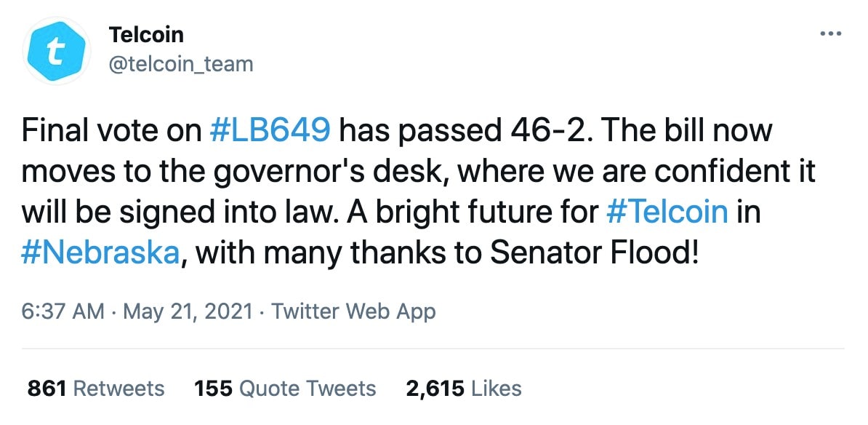Open the #Telcoin hashtag link
868x425 pixels.
tap(667, 213)
